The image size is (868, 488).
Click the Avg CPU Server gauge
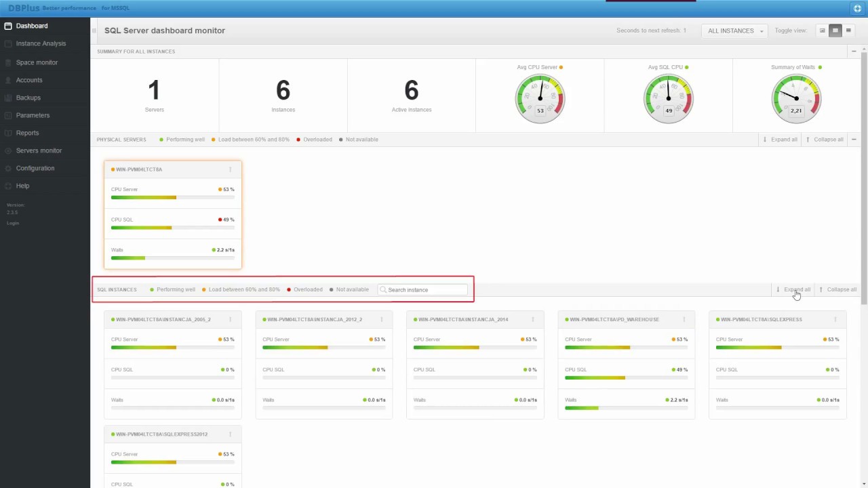(540, 99)
